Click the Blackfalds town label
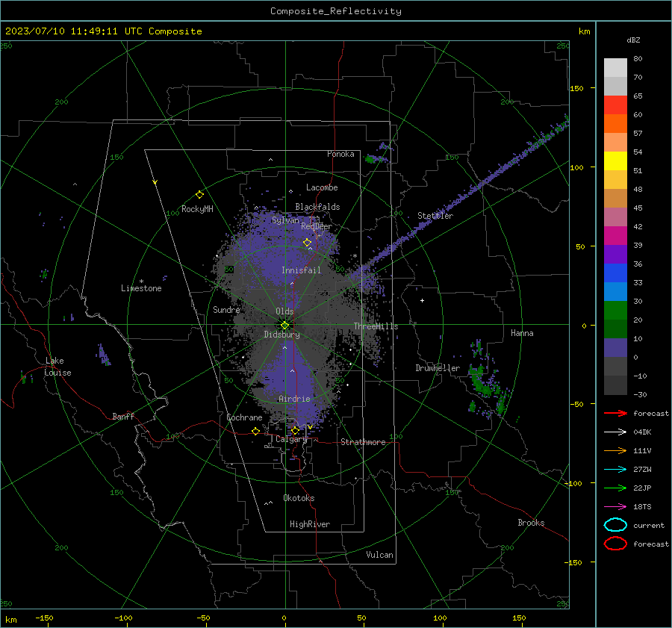The width and height of the screenshot is (672, 628). click(317, 207)
